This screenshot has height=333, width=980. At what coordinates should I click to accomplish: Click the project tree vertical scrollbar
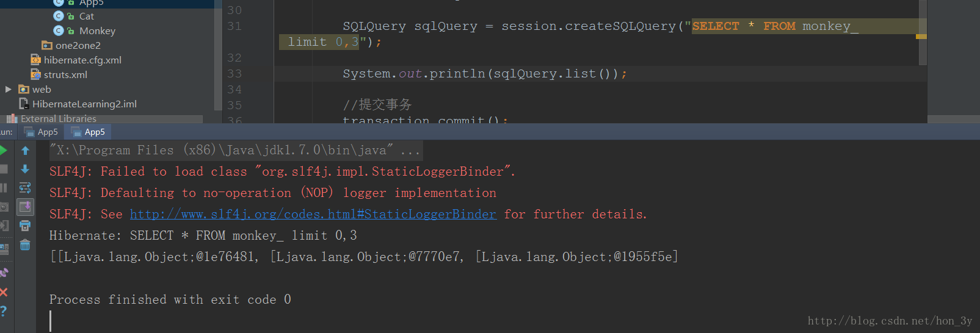coord(218,55)
